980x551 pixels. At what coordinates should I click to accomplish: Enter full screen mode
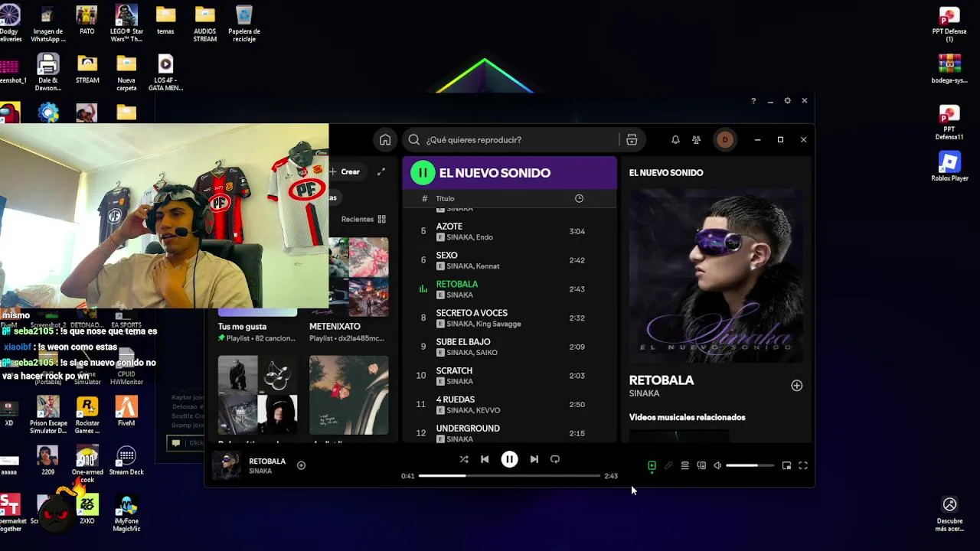803,465
